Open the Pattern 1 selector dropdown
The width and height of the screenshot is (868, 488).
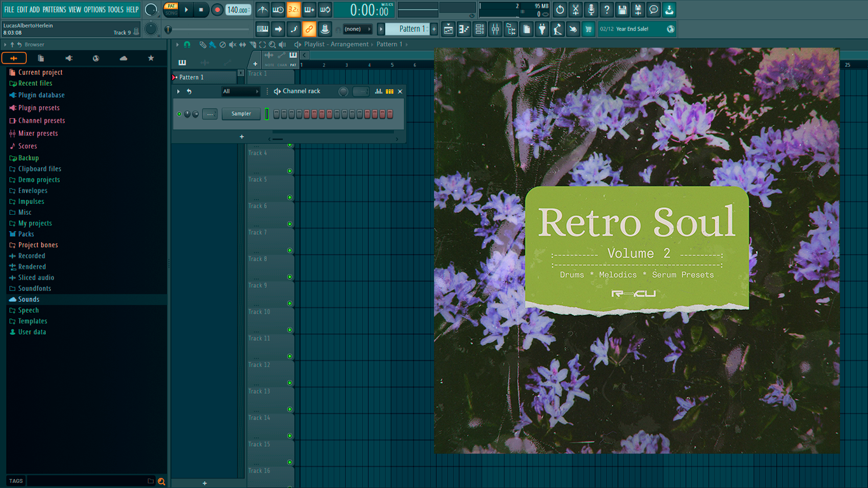pos(408,29)
